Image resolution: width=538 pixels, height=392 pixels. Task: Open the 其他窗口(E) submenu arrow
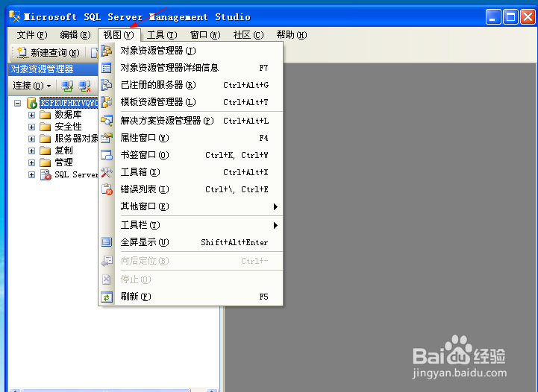[275, 206]
